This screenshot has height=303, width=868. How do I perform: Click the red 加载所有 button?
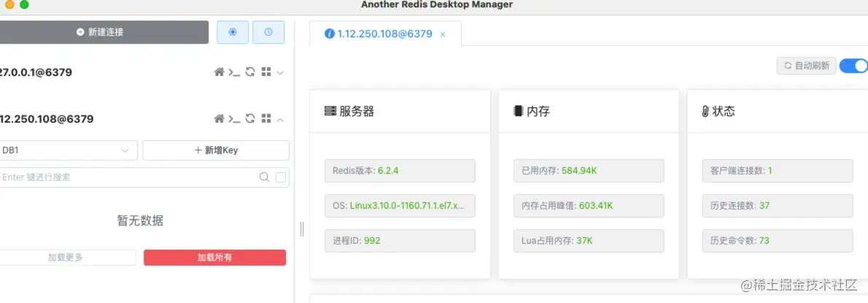click(x=214, y=258)
